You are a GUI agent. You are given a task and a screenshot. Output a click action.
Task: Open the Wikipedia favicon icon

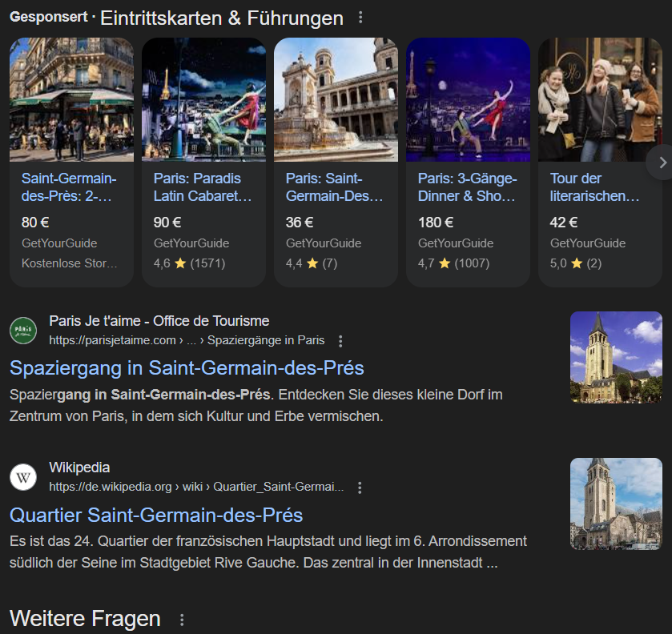tap(23, 477)
